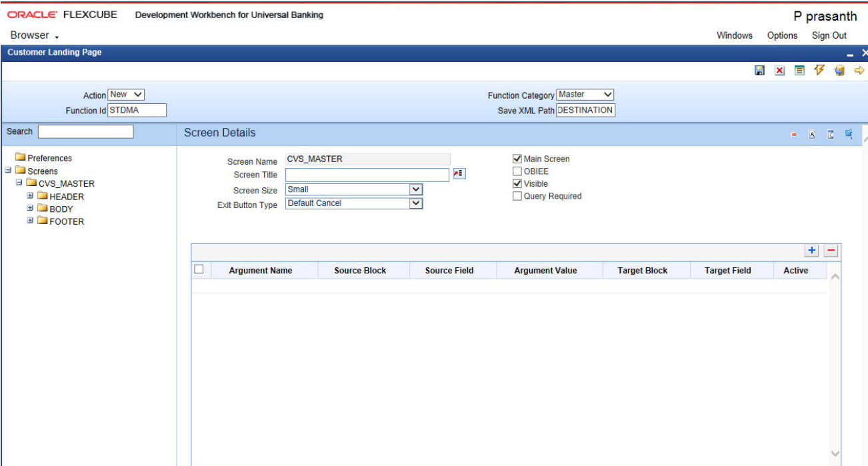This screenshot has width=868, height=466.
Task: Select Preferences in the tree
Action: (49, 158)
